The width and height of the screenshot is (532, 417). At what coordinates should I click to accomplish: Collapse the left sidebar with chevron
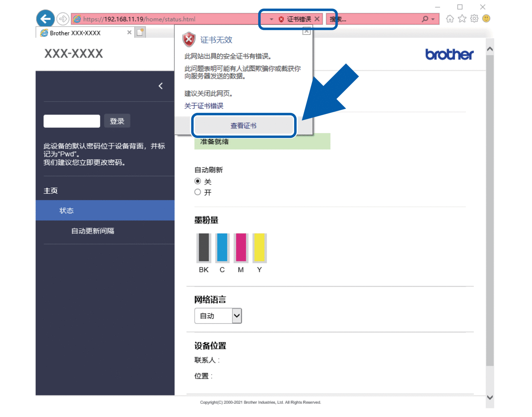(161, 86)
